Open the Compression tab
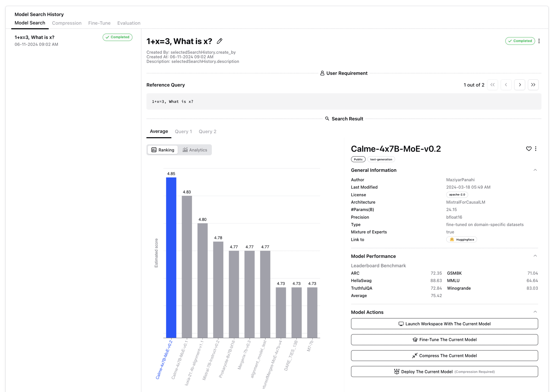This screenshot has height=392, width=554. [67, 23]
